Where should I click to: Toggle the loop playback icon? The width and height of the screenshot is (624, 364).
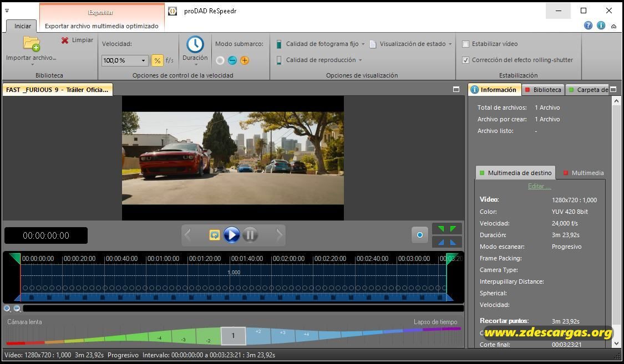click(x=215, y=235)
